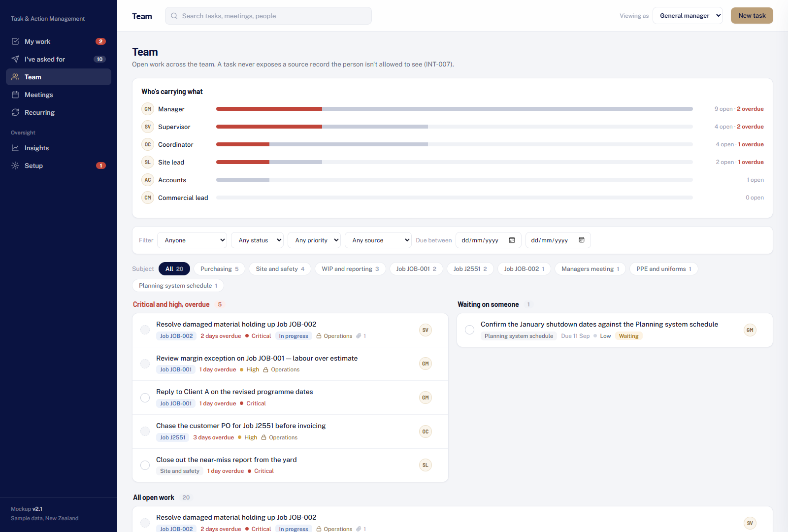The height and width of the screenshot is (532, 788).
Task: Click the OC avatar beside Coordinator
Action: point(148,144)
